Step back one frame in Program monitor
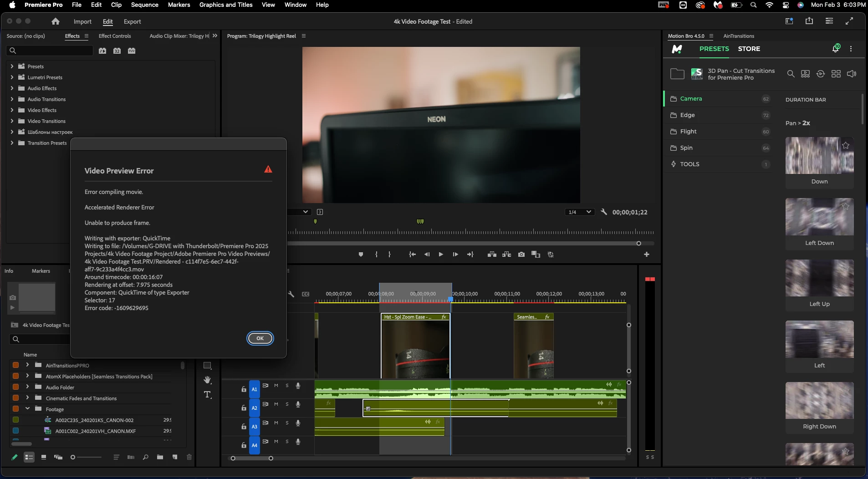 427,255
